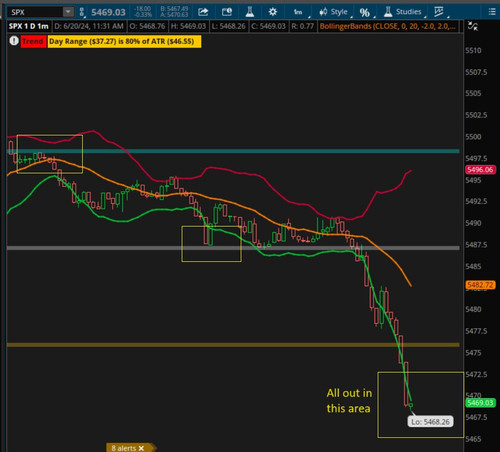
Task: Click the share chart icon
Action: (x=203, y=12)
